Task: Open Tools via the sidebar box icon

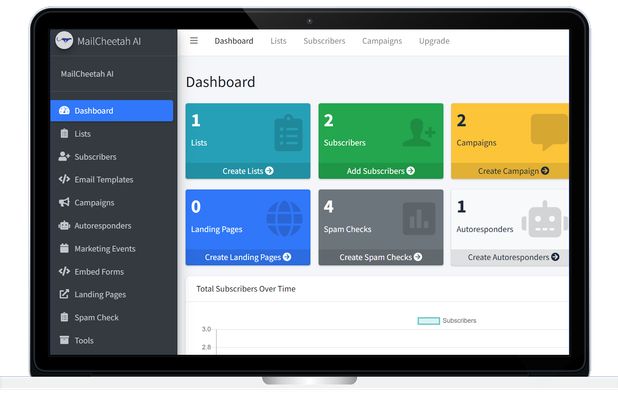Action: tap(64, 340)
